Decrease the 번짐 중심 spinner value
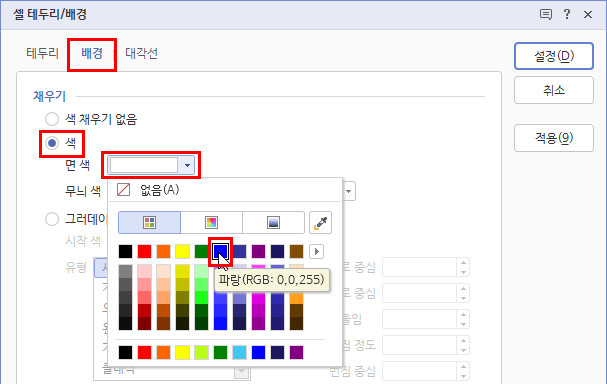607x384 pixels. tap(463, 376)
